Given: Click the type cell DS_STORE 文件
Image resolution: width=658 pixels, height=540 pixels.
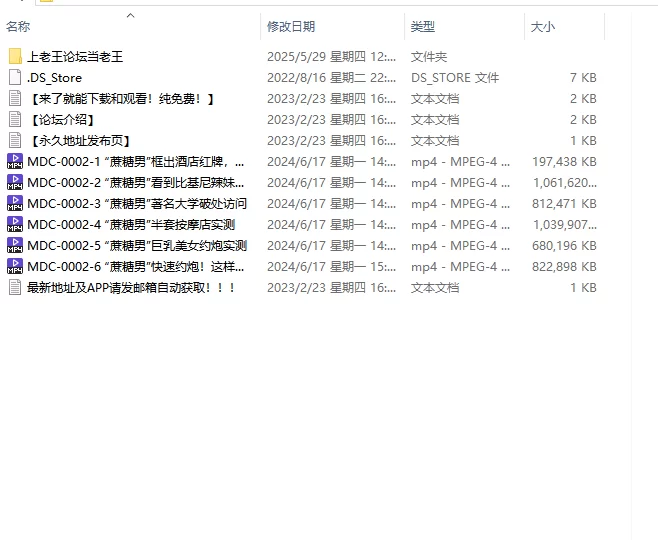Looking at the screenshot, I should tap(455, 78).
